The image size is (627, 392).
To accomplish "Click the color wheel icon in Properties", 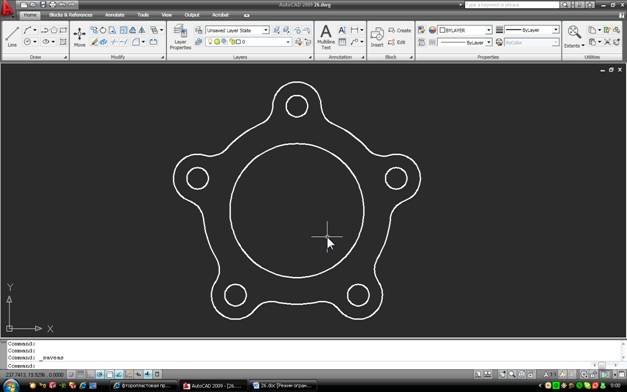I will (x=432, y=30).
